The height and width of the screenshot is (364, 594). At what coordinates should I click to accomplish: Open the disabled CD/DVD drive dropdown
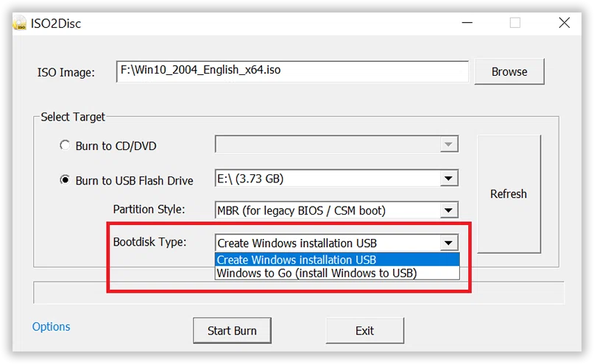(x=336, y=144)
